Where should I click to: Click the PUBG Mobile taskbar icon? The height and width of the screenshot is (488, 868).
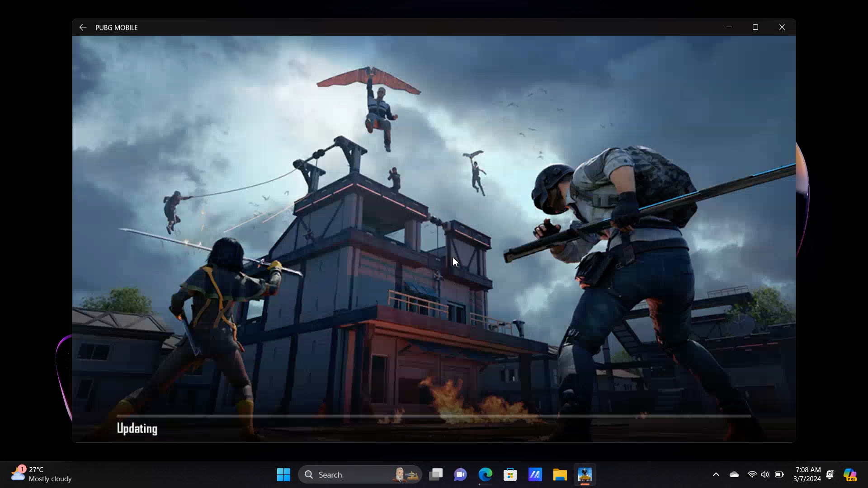(x=585, y=474)
